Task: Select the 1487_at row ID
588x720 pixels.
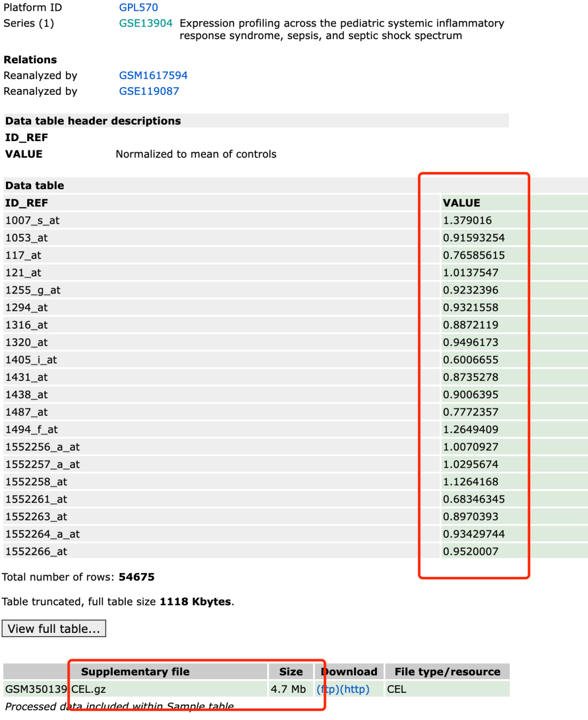Action: 27,412
